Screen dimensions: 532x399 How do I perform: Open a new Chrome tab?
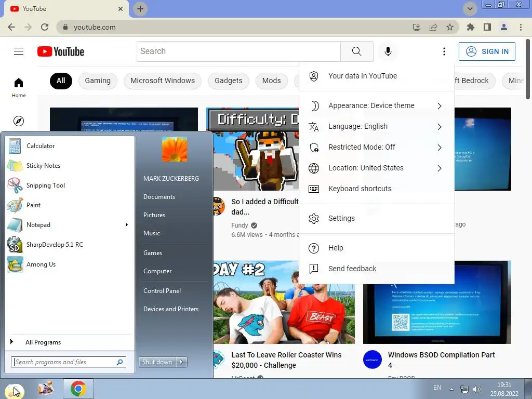pos(140,9)
